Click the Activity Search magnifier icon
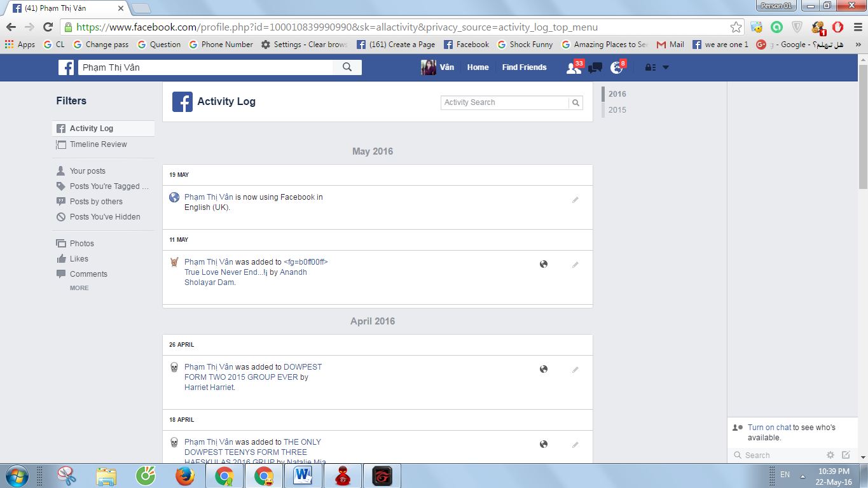The height and width of the screenshot is (488, 868). [x=575, y=102]
